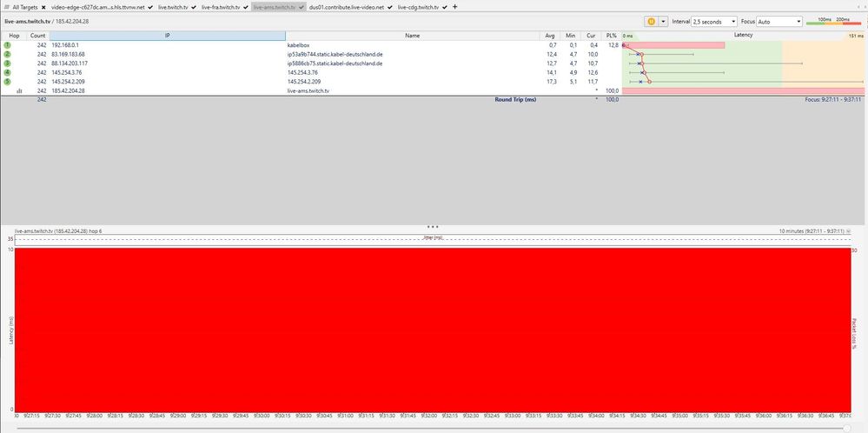Click the kabelbox hop name

(298, 45)
